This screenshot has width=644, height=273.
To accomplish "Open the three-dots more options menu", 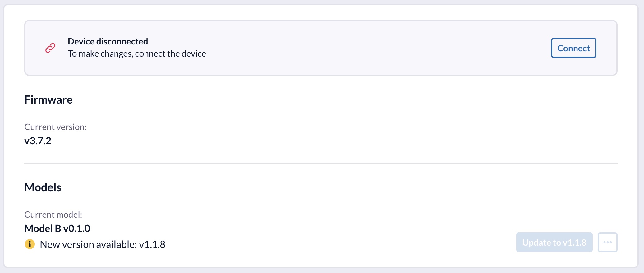I will pyautogui.click(x=607, y=242).
